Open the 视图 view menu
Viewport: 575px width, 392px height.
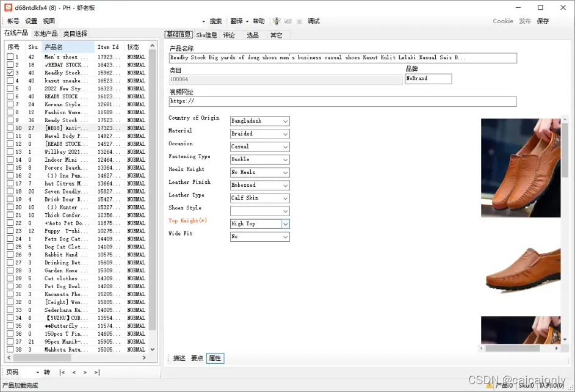pos(49,21)
